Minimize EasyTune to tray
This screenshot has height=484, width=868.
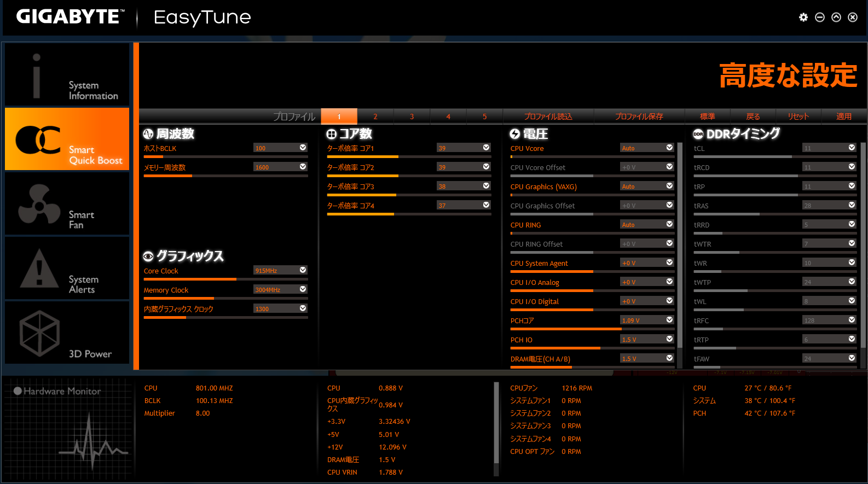tap(820, 18)
